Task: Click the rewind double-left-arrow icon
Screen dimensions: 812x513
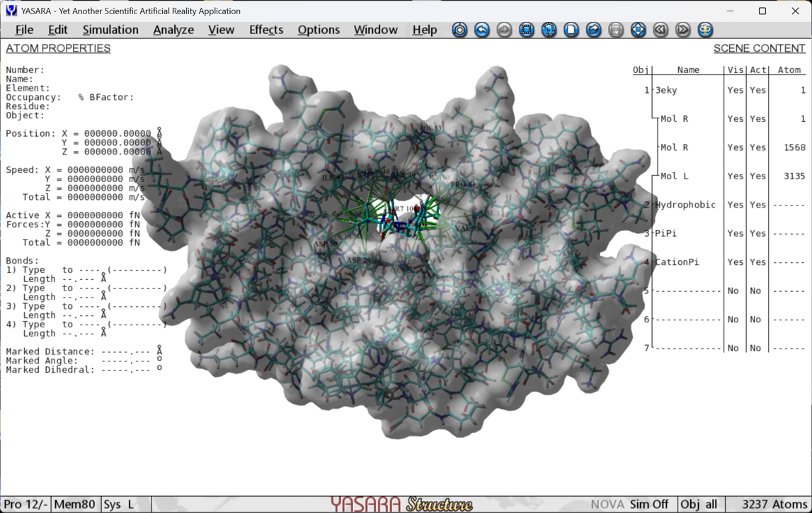Action: click(661, 30)
